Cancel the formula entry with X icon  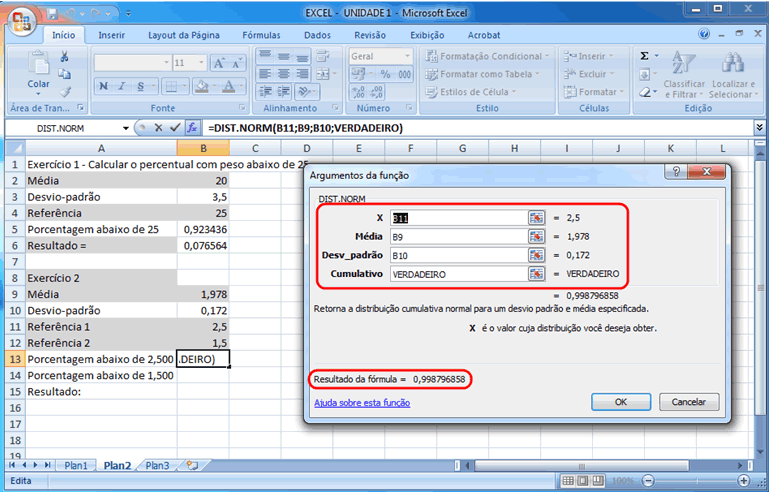[x=157, y=128]
